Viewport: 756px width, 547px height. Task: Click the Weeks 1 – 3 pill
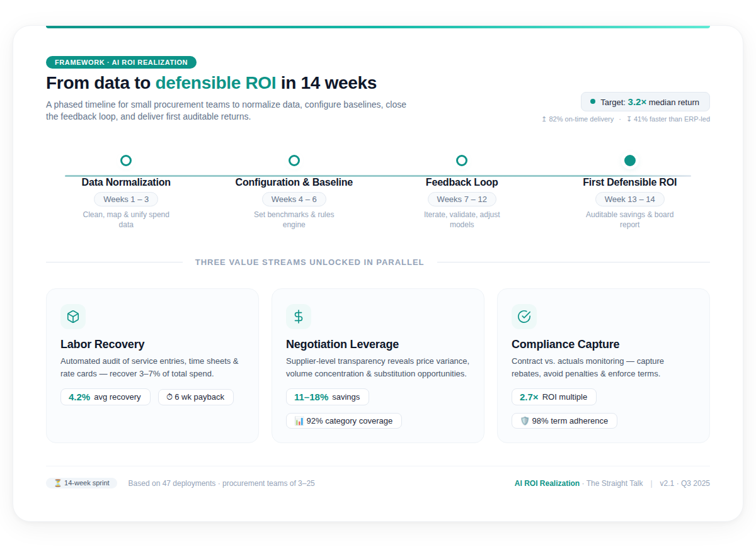click(126, 200)
